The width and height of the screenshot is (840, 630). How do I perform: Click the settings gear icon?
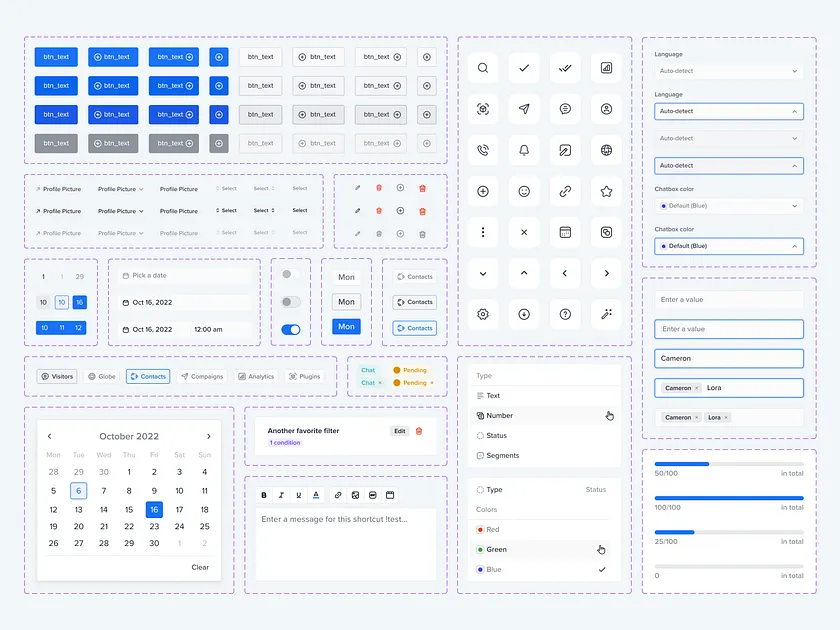[x=483, y=314]
